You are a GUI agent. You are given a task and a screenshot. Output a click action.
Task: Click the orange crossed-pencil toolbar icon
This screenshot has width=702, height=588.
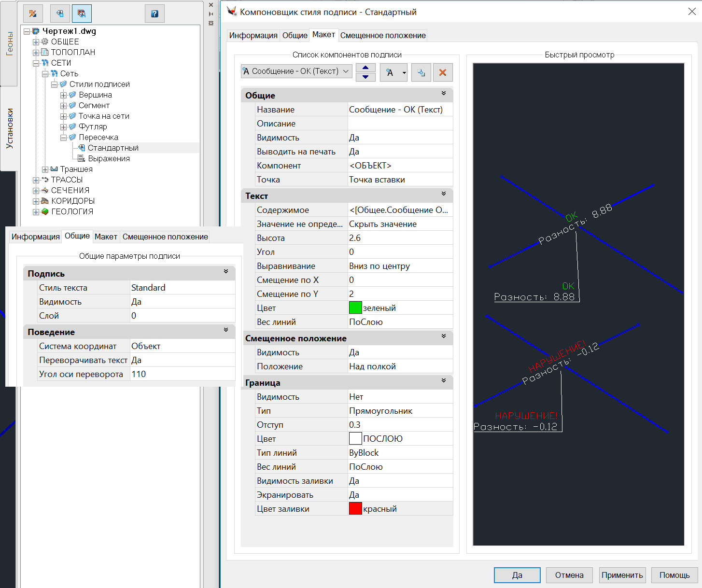(x=33, y=14)
